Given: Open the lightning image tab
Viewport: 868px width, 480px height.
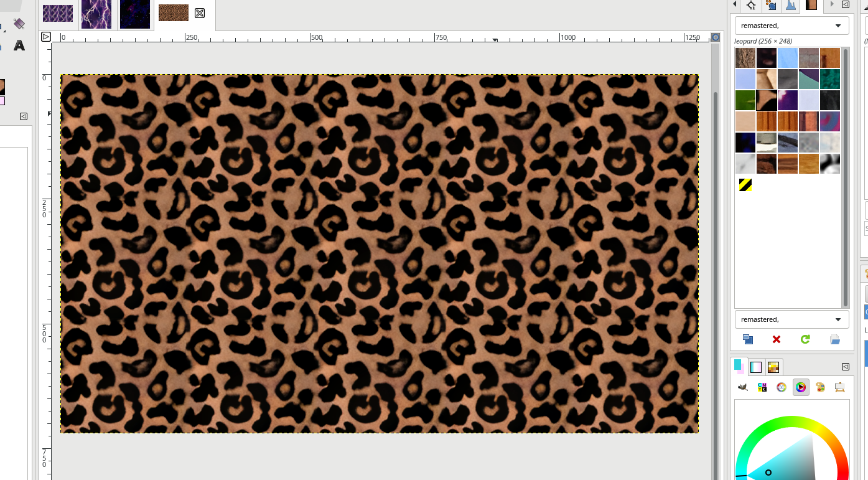Looking at the screenshot, I should point(96,14).
